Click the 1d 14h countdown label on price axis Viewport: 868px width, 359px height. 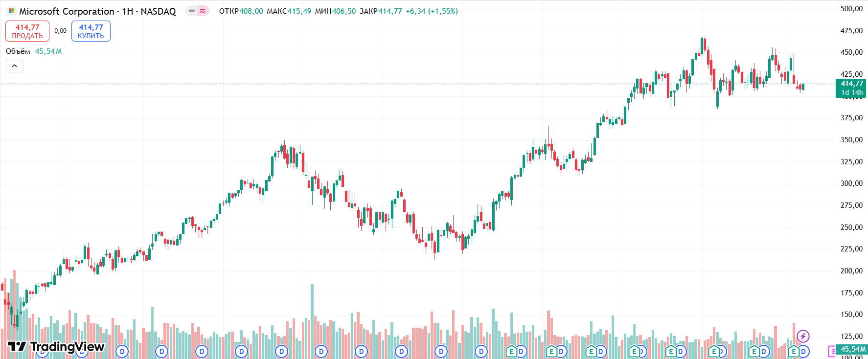[851, 92]
